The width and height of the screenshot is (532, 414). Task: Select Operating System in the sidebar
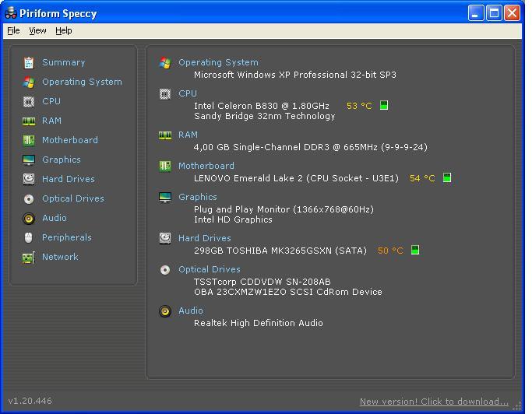(x=82, y=82)
